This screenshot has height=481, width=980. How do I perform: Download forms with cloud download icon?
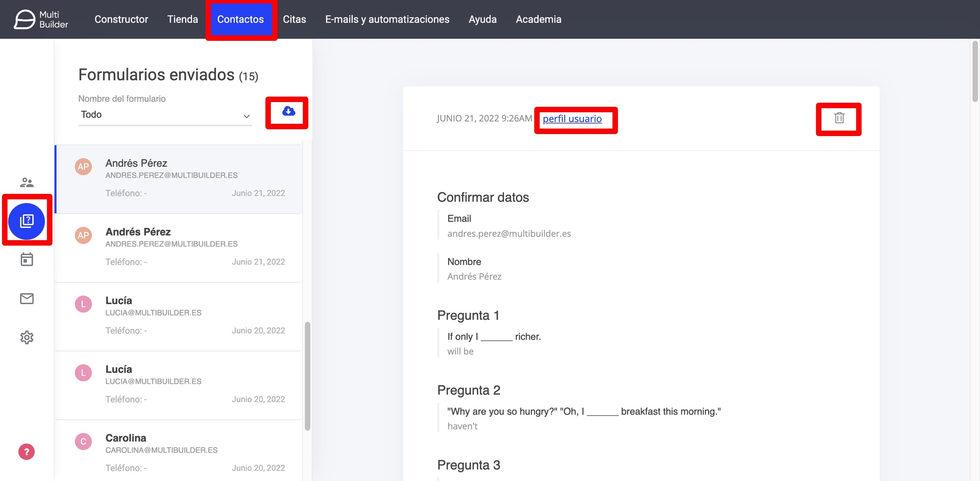(288, 111)
